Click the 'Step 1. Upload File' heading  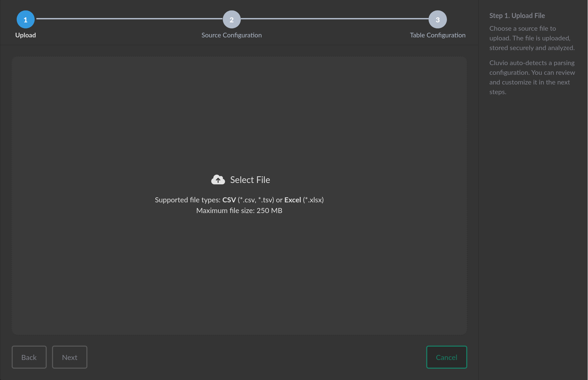[x=517, y=16]
